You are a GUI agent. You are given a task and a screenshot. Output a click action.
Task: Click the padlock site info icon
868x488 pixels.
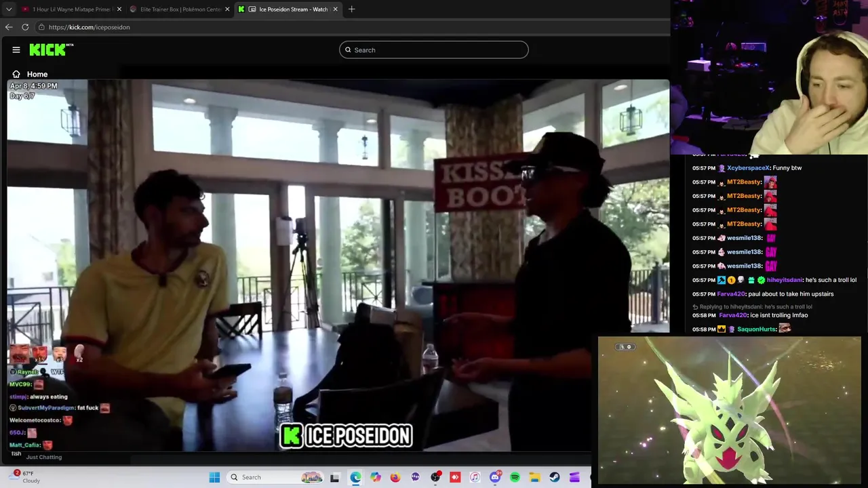click(41, 27)
